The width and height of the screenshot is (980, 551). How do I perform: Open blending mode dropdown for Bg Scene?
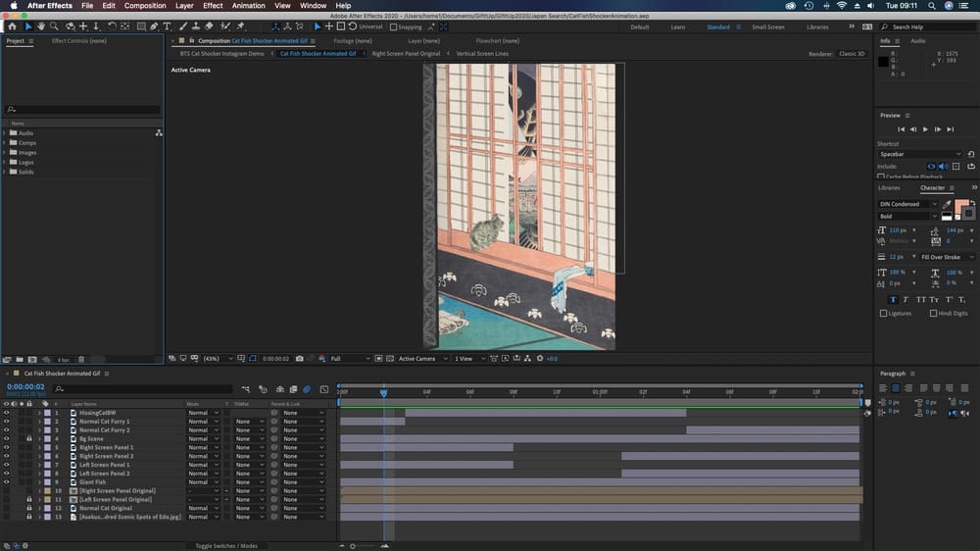[x=203, y=438]
